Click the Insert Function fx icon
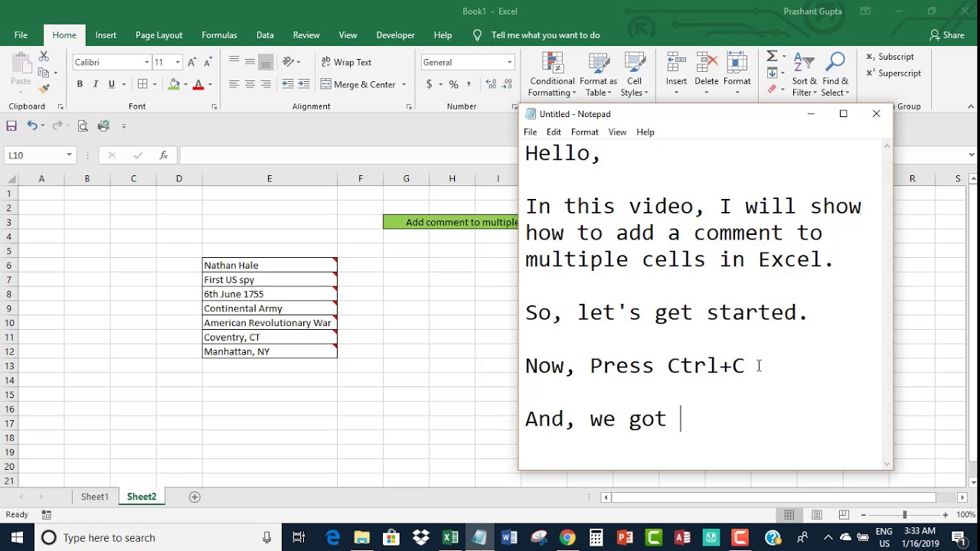The width and height of the screenshot is (980, 551). (x=163, y=155)
